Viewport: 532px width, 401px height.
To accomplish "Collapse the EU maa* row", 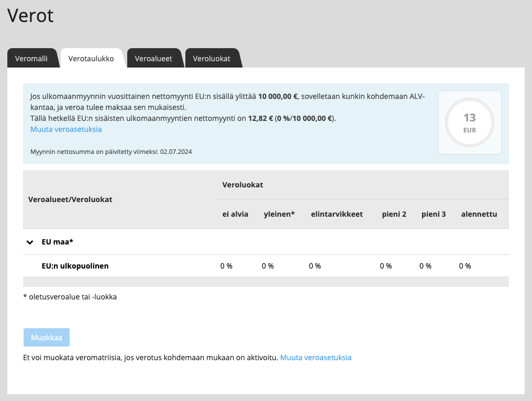I will [x=30, y=242].
